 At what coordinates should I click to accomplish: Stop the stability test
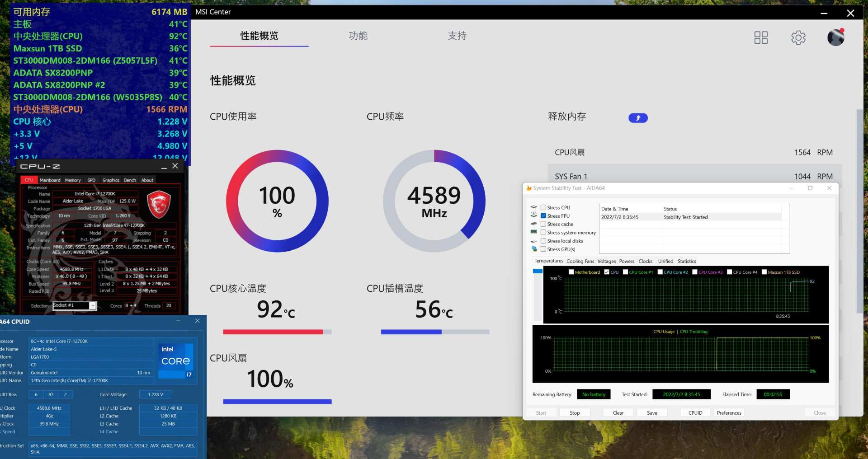[575, 413]
